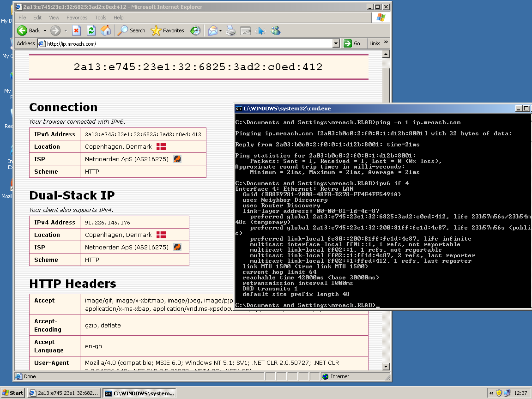Print the page using the printer icon
Screen dimensions: 532x399
coord(231,30)
